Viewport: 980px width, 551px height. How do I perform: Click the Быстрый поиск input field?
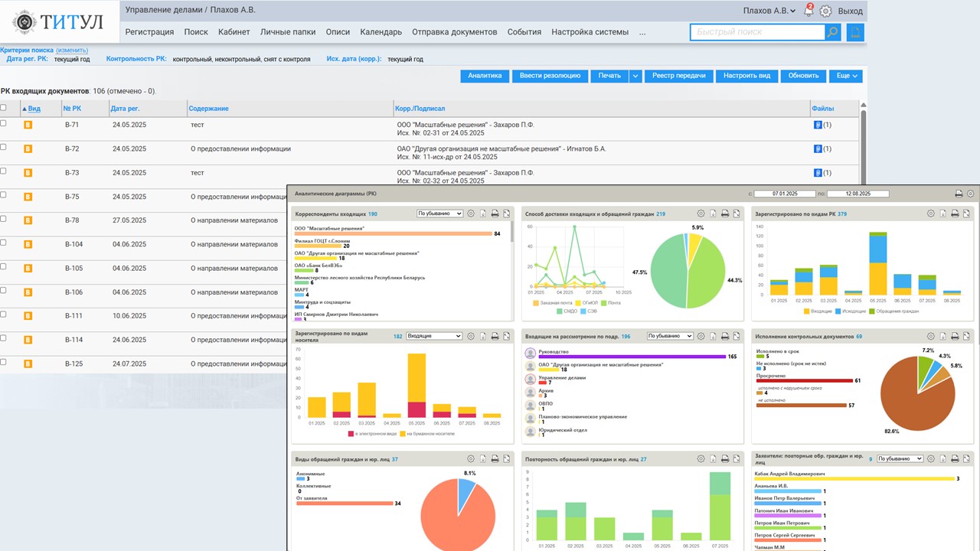point(756,32)
